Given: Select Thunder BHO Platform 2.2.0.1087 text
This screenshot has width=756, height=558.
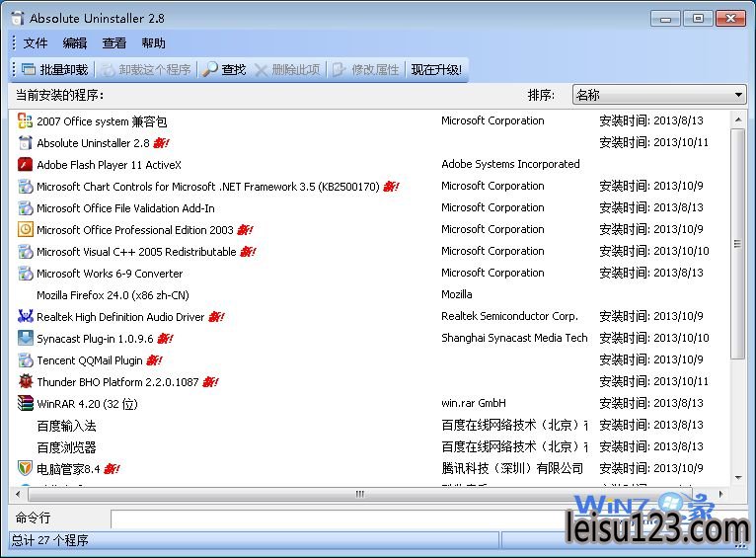Looking at the screenshot, I should tap(117, 381).
